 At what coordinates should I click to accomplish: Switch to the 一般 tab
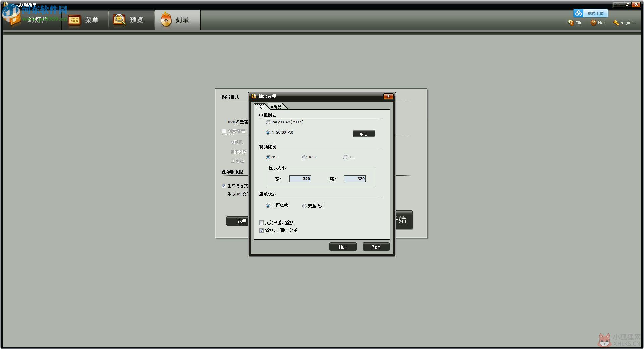click(260, 107)
